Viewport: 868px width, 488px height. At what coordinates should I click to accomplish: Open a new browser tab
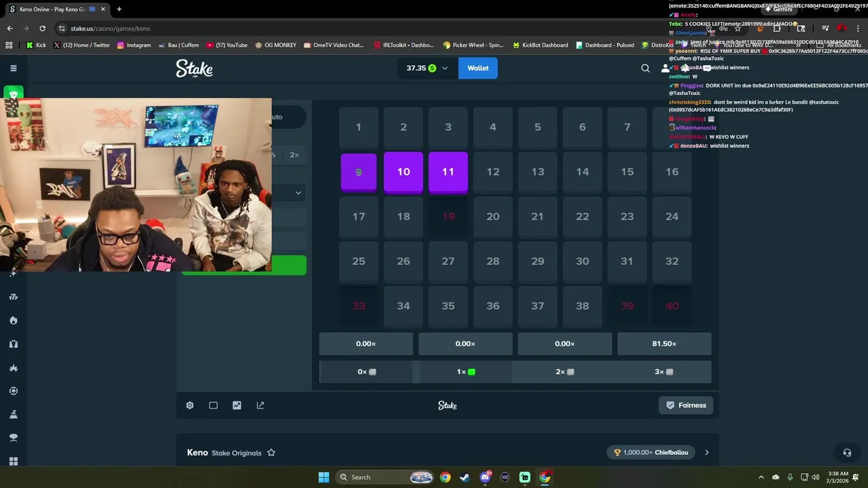tap(119, 9)
